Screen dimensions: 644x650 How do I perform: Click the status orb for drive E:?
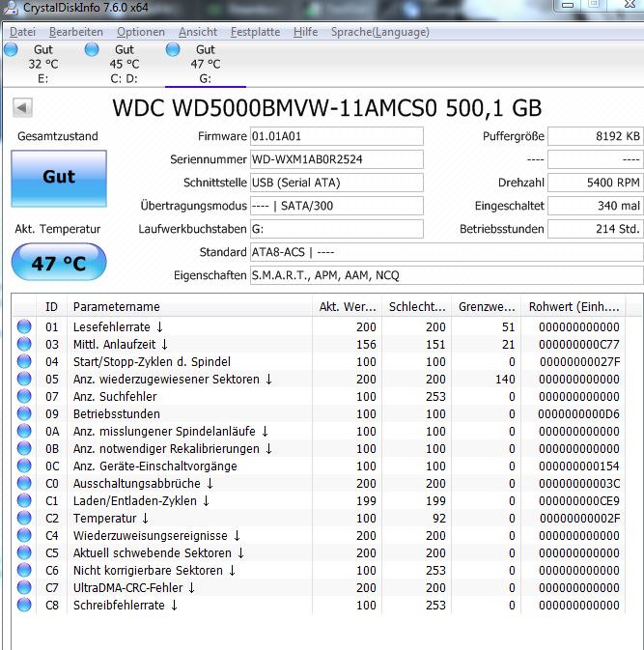point(12,49)
